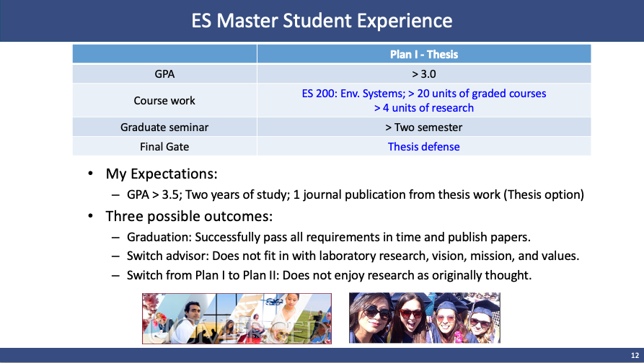
Task: Select the GPA > 3.5 expectations line
Action: [x=355, y=194]
